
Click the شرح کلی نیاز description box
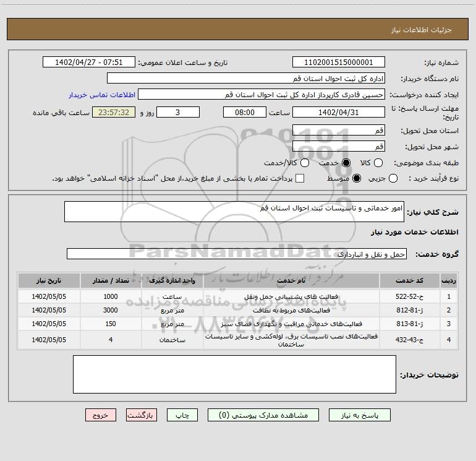[x=234, y=212]
